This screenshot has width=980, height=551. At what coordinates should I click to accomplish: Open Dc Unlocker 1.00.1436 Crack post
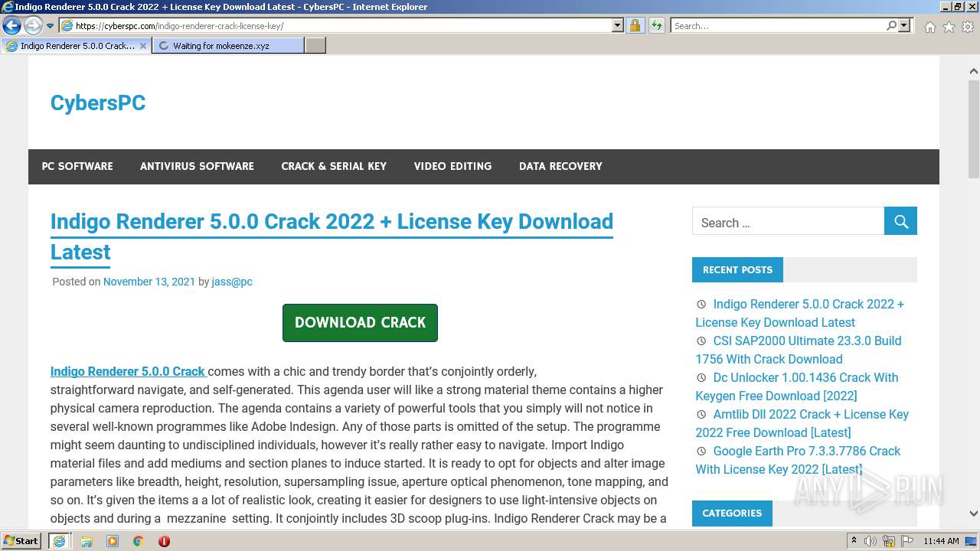[797, 386]
